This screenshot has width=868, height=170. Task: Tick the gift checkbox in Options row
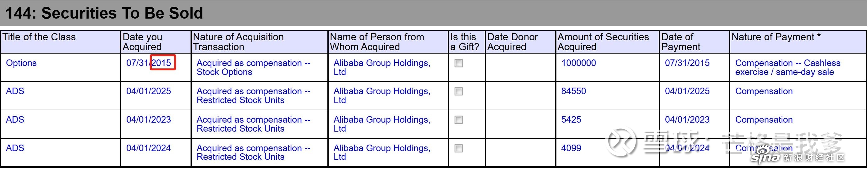pyautogui.click(x=459, y=63)
